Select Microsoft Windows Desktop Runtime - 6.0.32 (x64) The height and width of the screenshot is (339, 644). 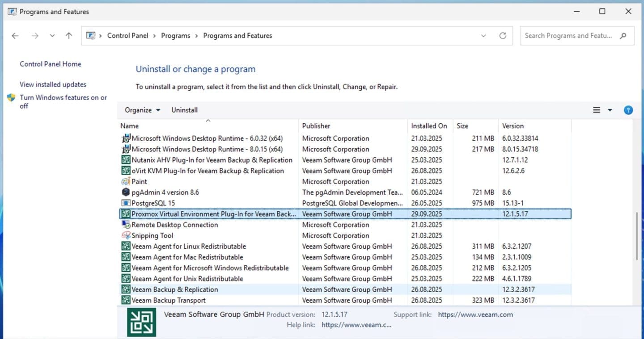[x=207, y=138]
